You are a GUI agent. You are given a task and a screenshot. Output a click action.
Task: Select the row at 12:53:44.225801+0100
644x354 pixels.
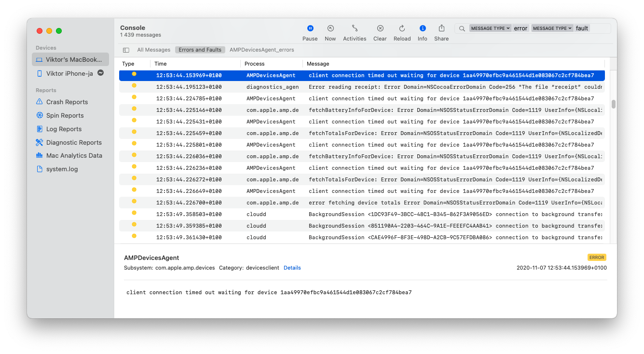click(x=362, y=145)
